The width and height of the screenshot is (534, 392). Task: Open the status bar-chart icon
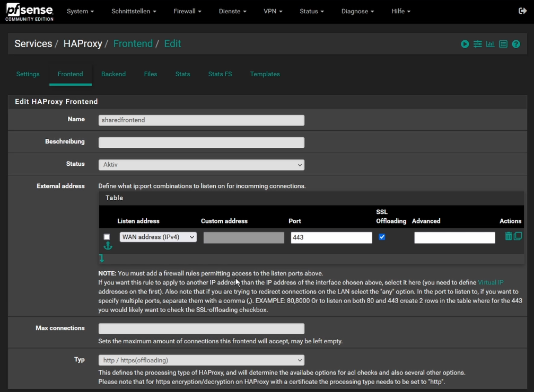(x=491, y=44)
